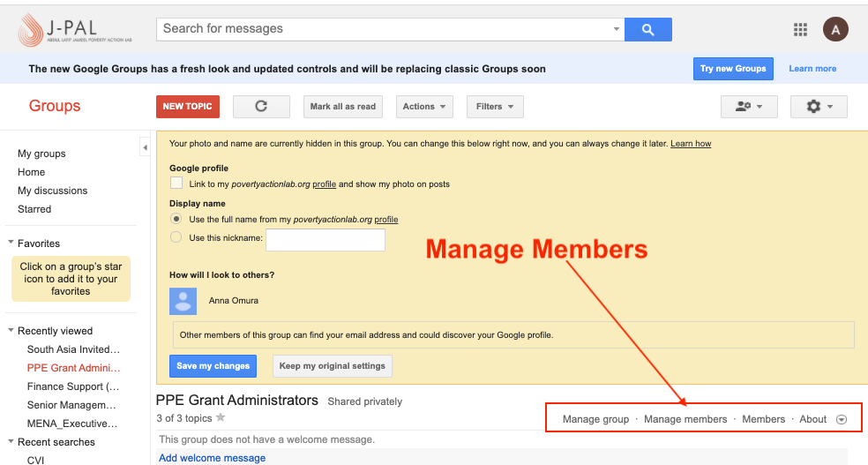Click the '3 of 3 topics' text

coord(184,418)
